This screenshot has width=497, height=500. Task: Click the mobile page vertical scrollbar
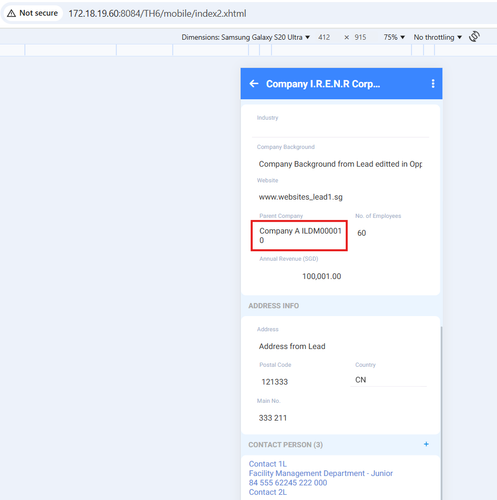pyautogui.click(x=441, y=413)
